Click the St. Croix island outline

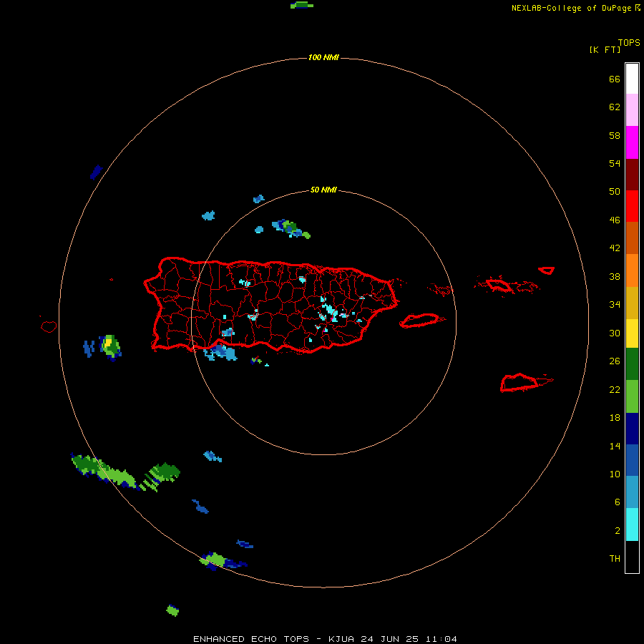(526, 382)
